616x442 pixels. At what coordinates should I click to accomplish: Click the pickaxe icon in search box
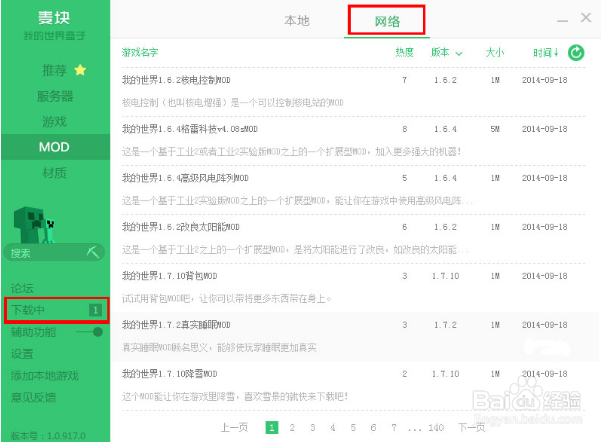pyautogui.click(x=93, y=252)
